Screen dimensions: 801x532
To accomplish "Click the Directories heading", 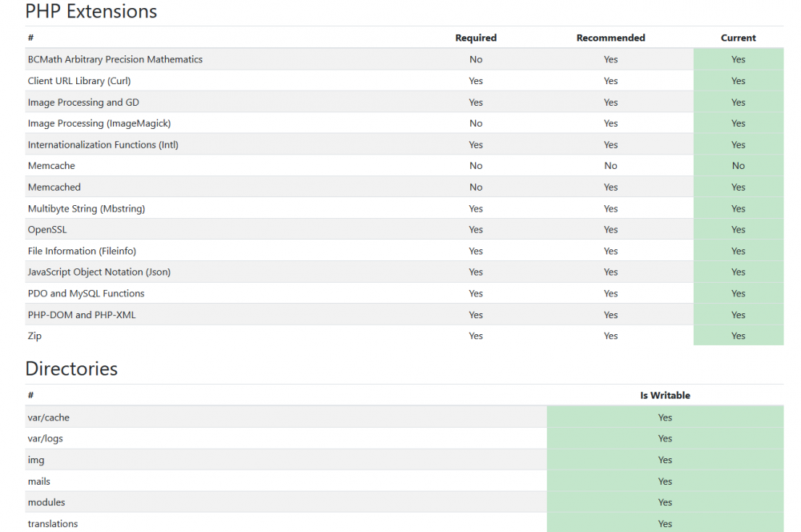I will coord(71,369).
